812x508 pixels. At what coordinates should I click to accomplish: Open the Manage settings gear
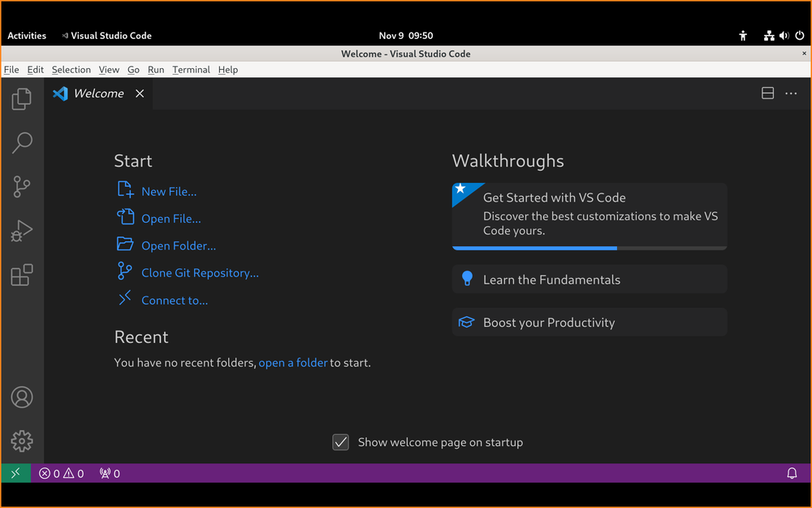pos(21,441)
